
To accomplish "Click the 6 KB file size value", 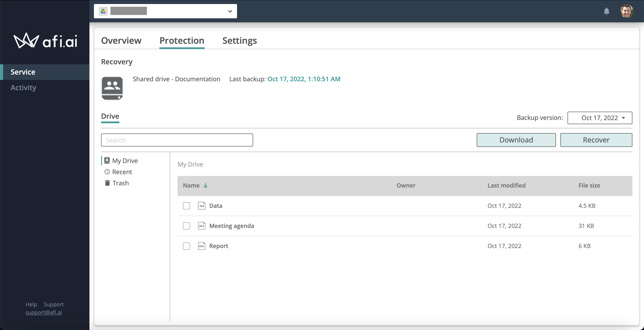I will tap(584, 246).
